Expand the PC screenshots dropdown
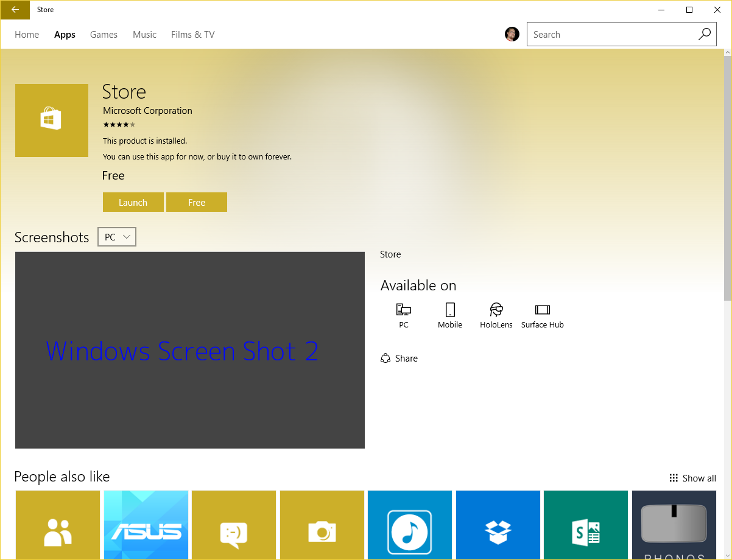Image resolution: width=732 pixels, height=560 pixels. (x=117, y=237)
